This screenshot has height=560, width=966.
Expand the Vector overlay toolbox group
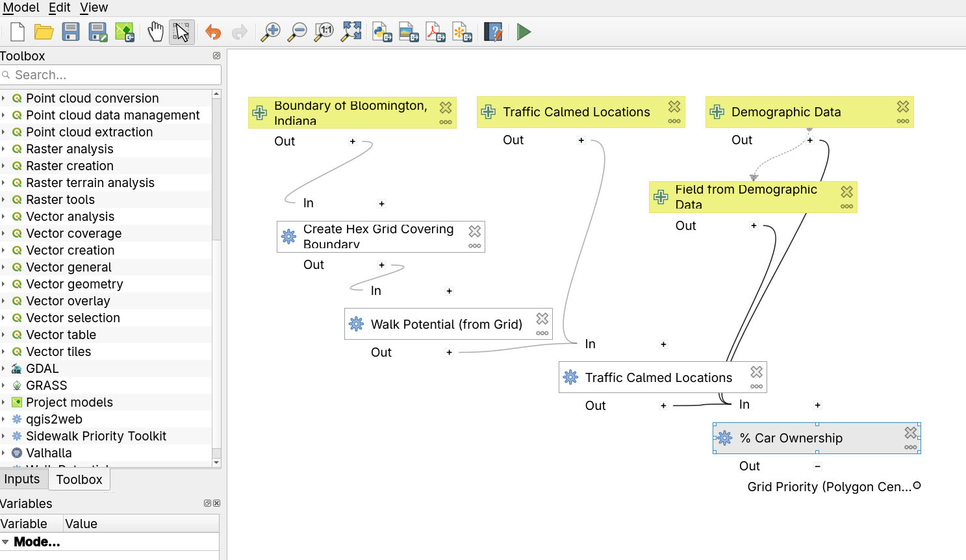tap(4, 301)
